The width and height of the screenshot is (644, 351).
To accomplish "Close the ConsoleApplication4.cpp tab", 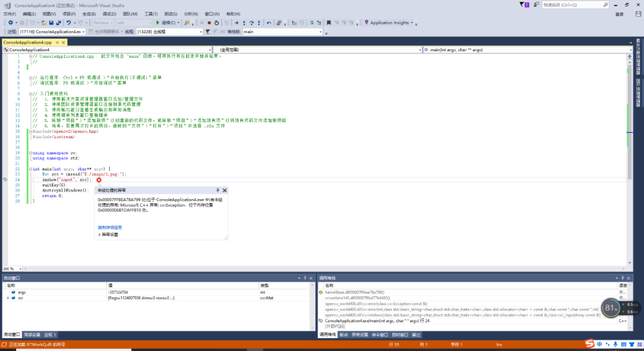I will point(63,42).
